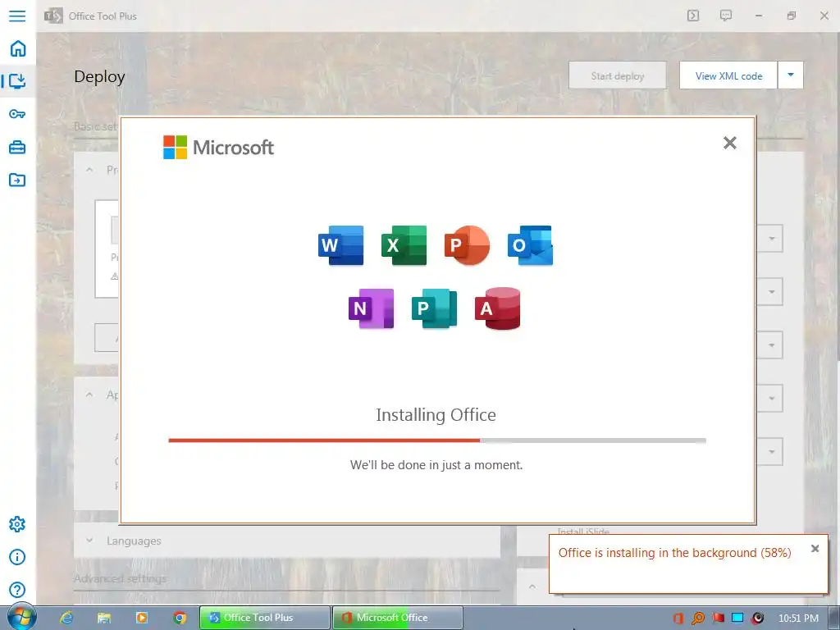Collapse the Products section chevron
The height and width of the screenshot is (630, 840).
(89, 170)
